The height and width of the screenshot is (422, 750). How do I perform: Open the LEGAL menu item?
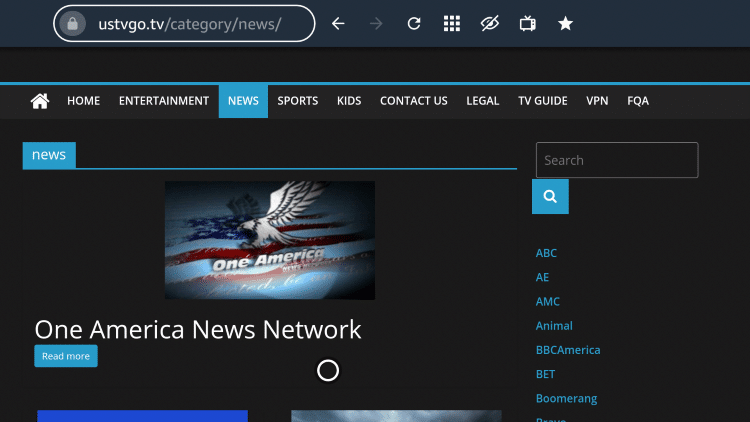point(483,101)
